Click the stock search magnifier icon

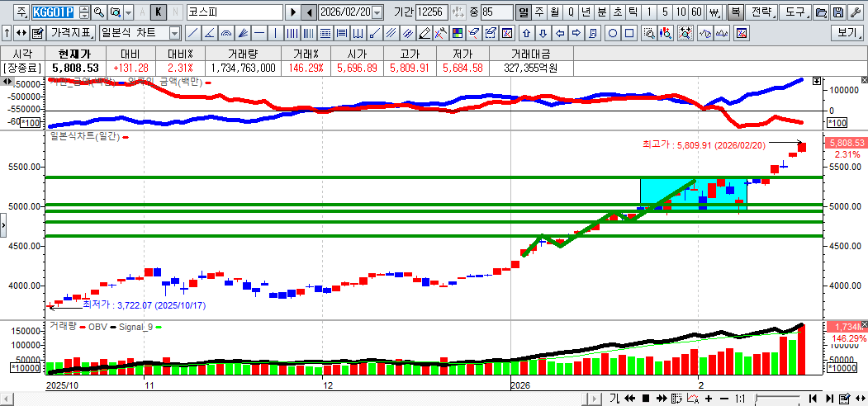[x=98, y=12]
